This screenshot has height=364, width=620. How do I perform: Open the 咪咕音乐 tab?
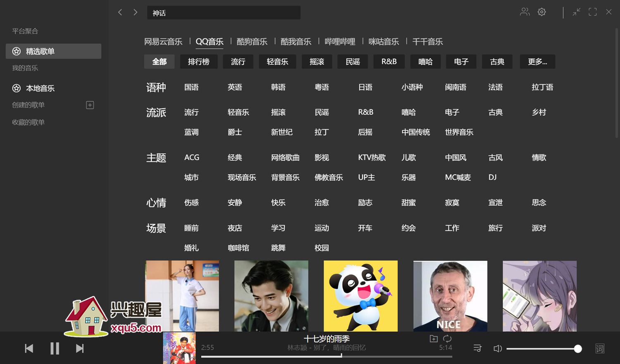coord(384,42)
